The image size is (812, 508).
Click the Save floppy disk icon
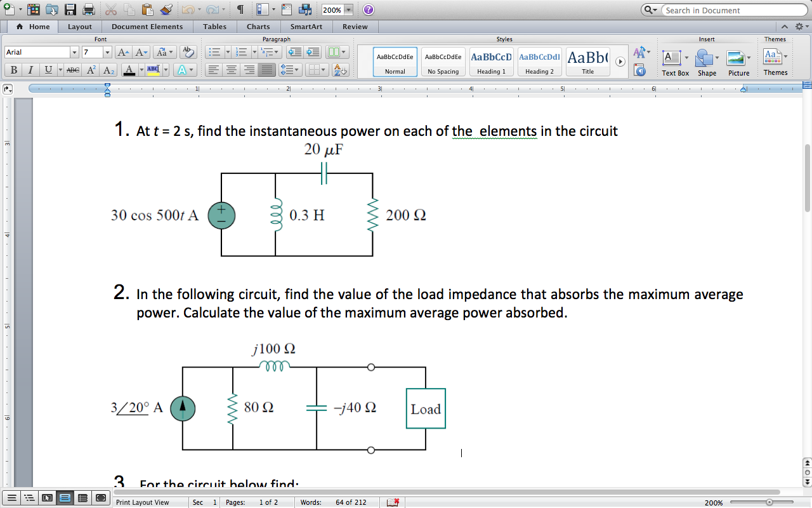[70, 10]
